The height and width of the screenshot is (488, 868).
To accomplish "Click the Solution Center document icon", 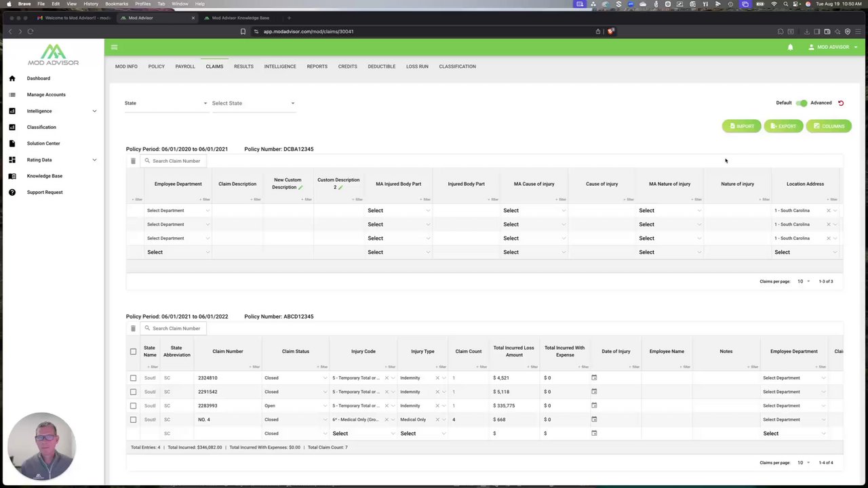I will 12,144.
